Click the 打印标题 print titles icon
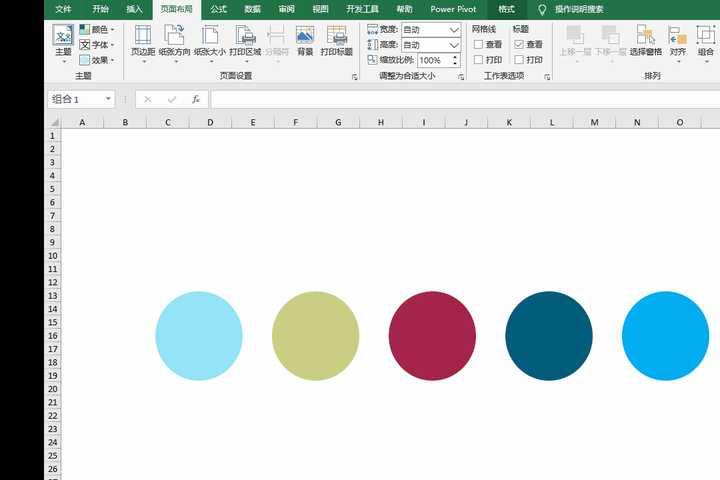The height and width of the screenshot is (480, 720). point(337,36)
